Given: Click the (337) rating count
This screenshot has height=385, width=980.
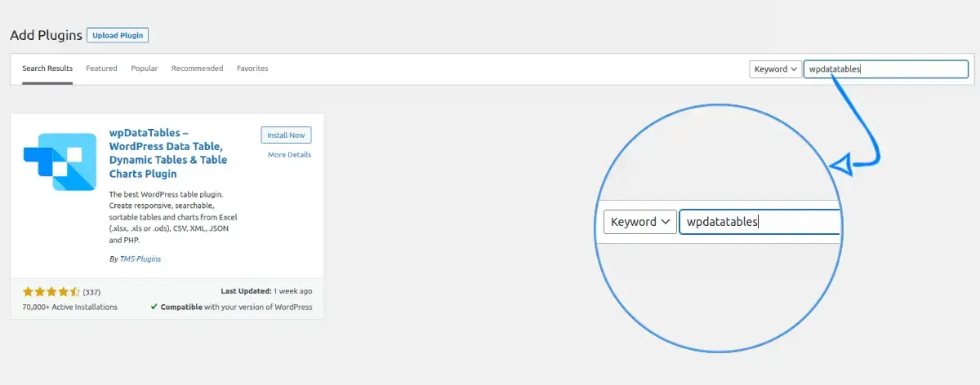Looking at the screenshot, I should [x=91, y=292].
